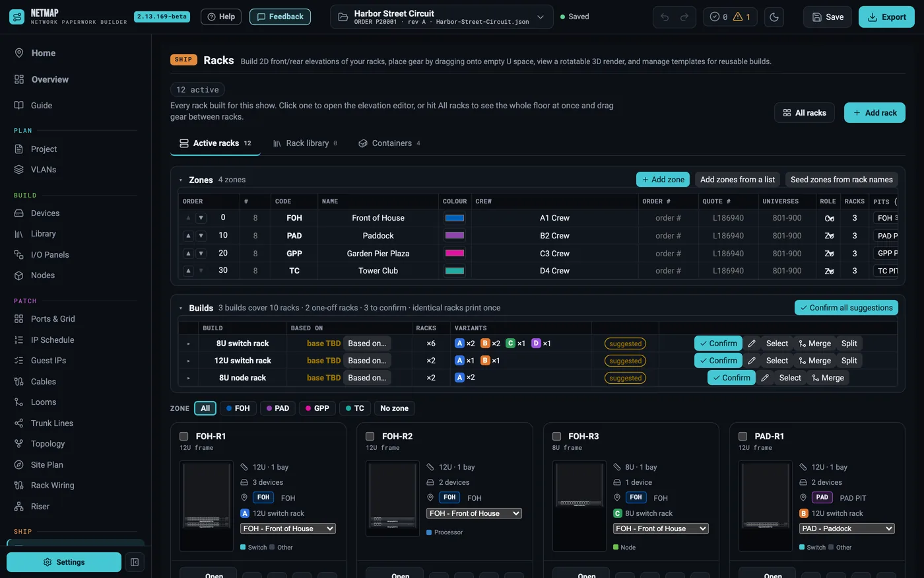
Task: Click the redo arrow icon
Action: pyautogui.click(x=684, y=17)
